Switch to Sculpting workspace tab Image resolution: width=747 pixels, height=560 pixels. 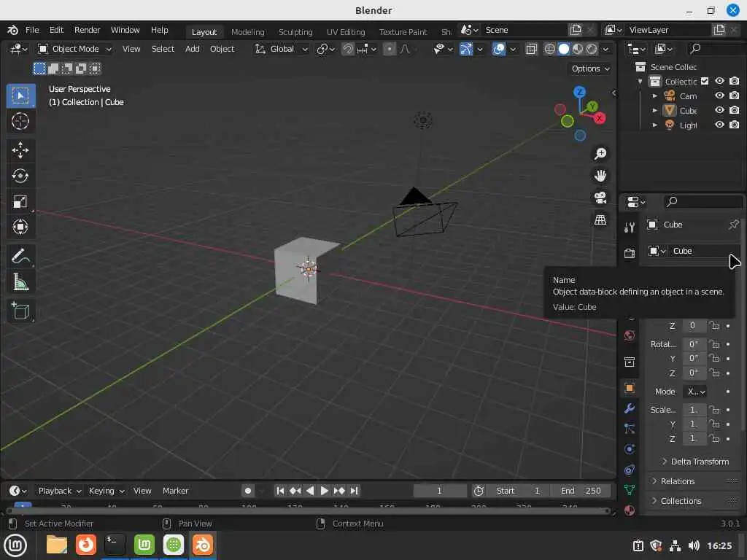pos(295,32)
